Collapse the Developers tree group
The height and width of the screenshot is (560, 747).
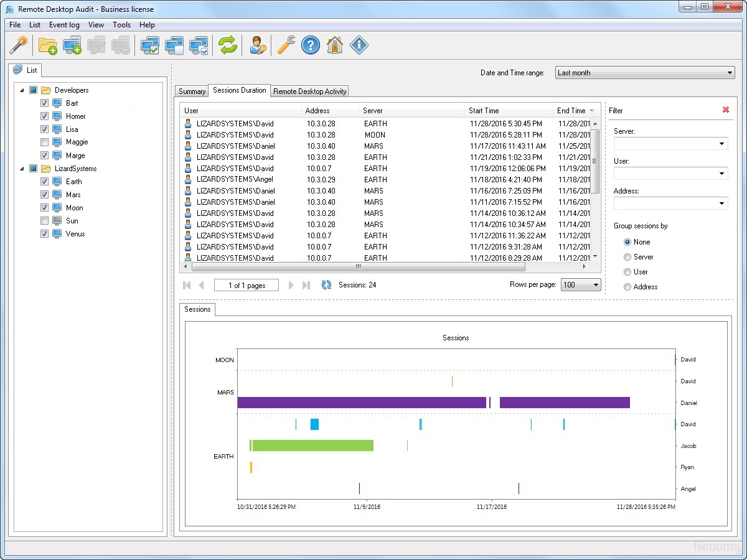pos(22,90)
